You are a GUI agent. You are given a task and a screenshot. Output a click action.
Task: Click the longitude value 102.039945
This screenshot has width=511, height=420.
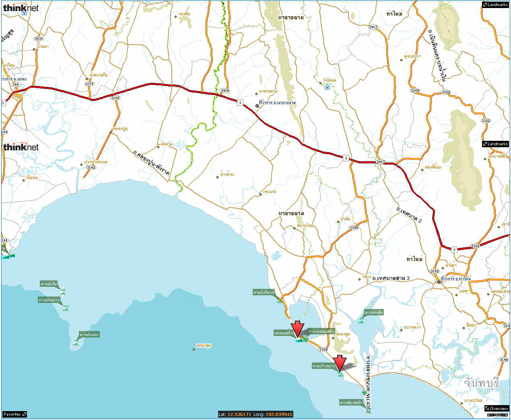point(279,414)
